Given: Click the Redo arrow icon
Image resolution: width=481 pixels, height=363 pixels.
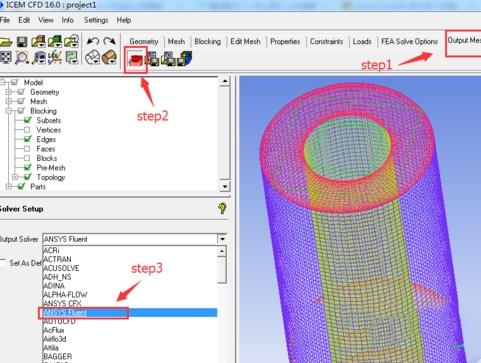Looking at the screenshot, I should pos(109,41).
